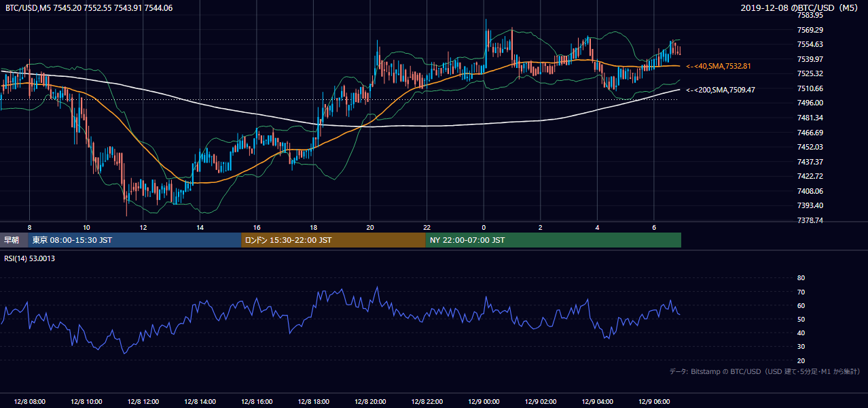The width and height of the screenshot is (868, 408).
Task: Click the RSI axis level 30
Action: coord(801,347)
